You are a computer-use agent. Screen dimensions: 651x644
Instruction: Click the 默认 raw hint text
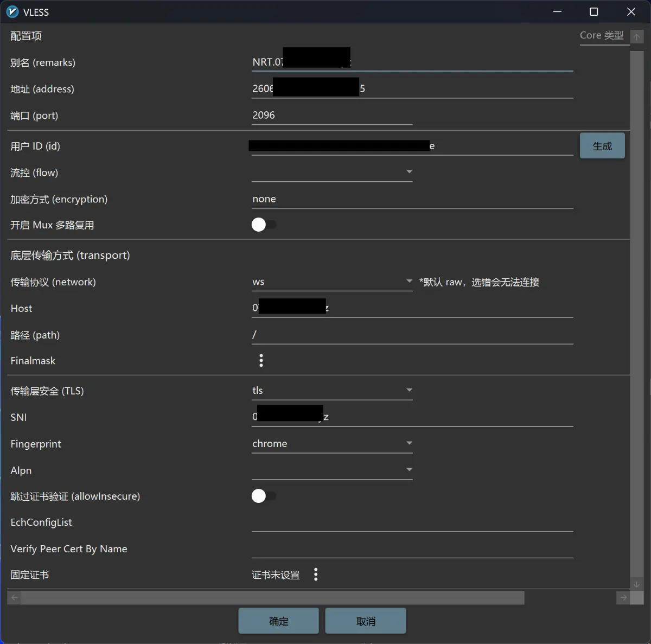479,282
